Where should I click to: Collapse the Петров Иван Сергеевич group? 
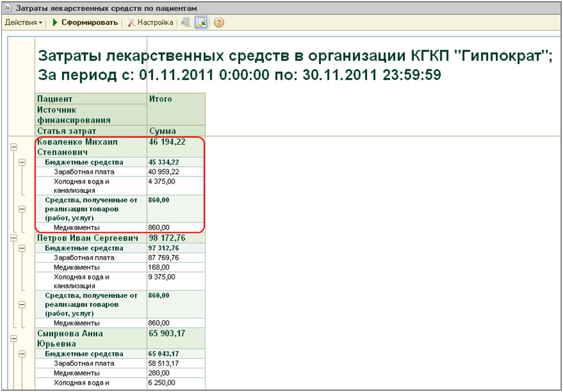[x=13, y=238]
